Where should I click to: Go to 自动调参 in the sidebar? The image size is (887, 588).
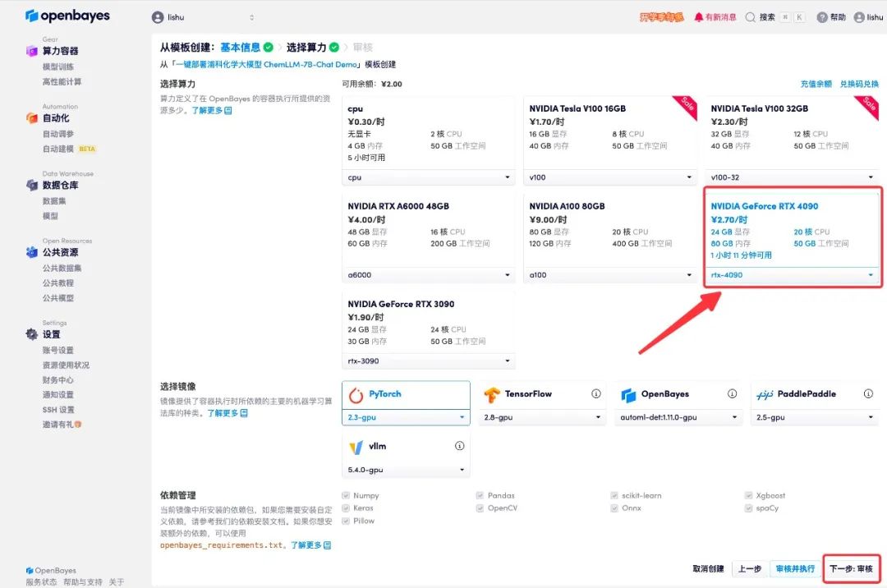pyautogui.click(x=58, y=134)
